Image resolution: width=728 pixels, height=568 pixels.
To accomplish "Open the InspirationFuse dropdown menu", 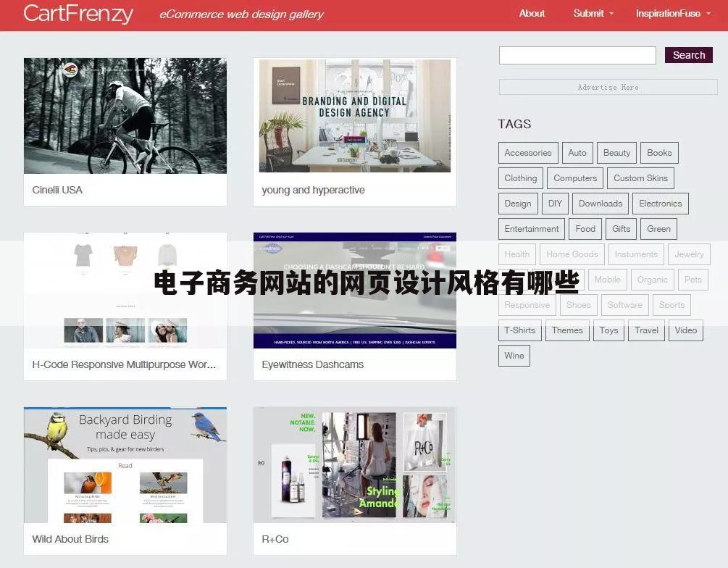I will pos(668,13).
